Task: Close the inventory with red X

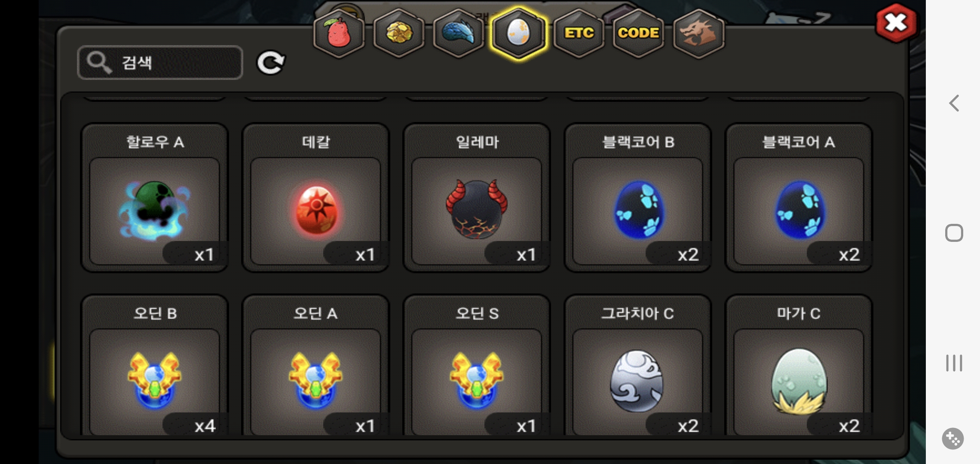Action: click(896, 23)
